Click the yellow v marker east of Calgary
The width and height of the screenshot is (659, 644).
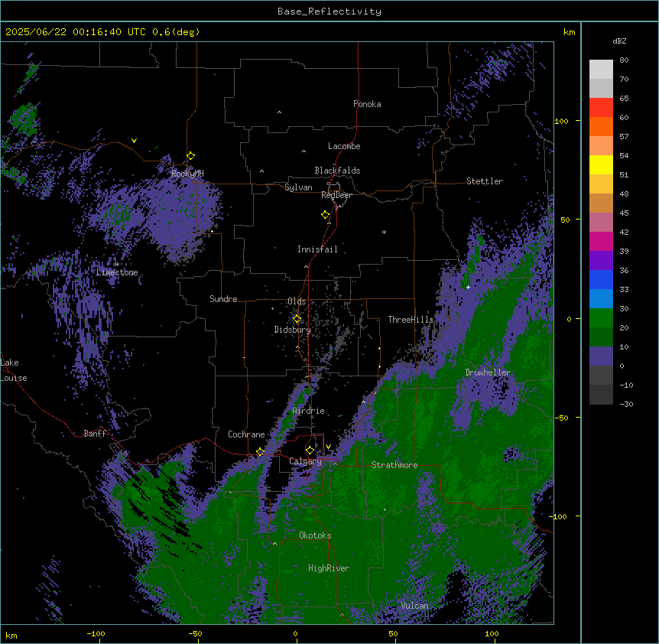coord(328,447)
